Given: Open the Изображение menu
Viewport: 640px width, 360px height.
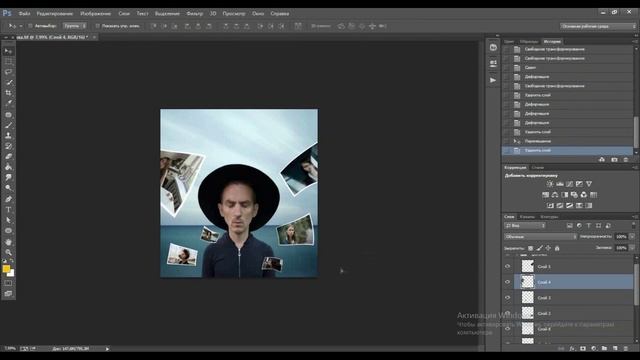Looking at the screenshot, I should point(96,13).
